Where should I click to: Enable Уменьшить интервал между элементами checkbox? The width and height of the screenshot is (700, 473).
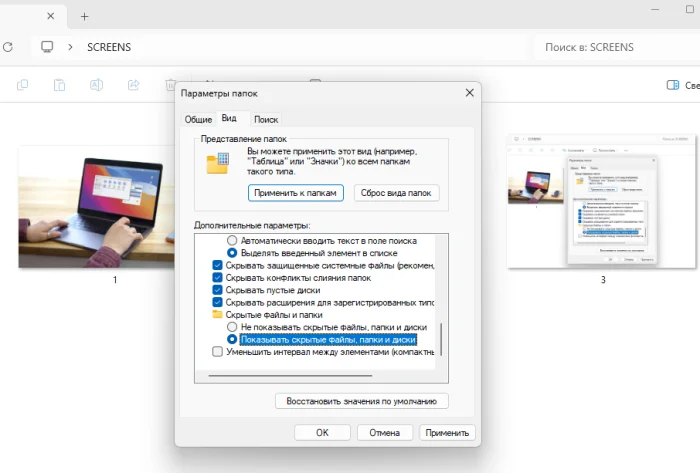coord(217,352)
